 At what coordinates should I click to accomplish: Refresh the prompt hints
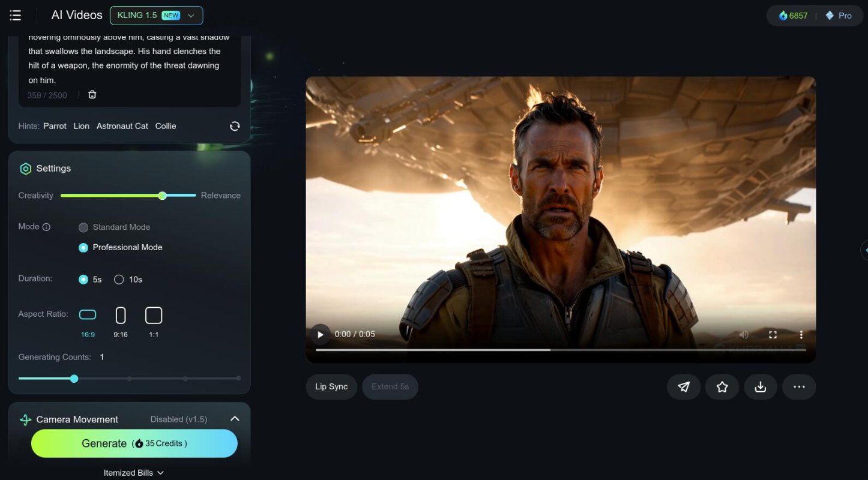pos(235,126)
